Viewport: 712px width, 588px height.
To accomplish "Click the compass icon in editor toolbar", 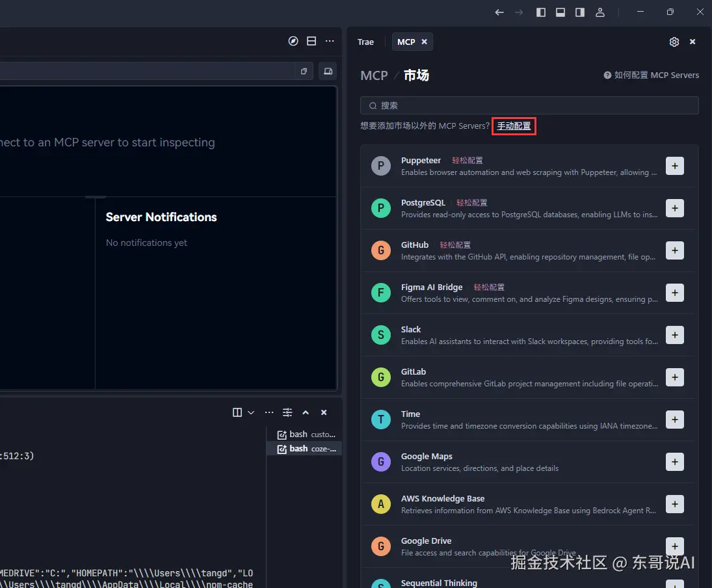I will (293, 42).
